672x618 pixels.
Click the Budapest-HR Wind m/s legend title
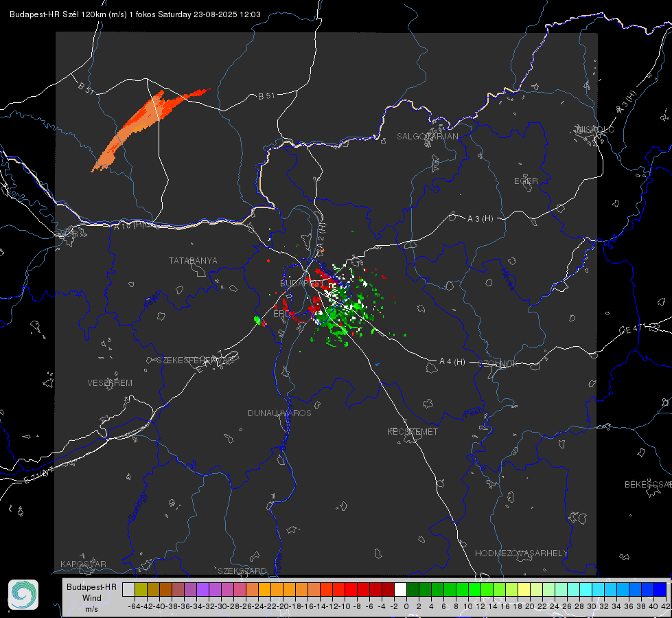92,597
